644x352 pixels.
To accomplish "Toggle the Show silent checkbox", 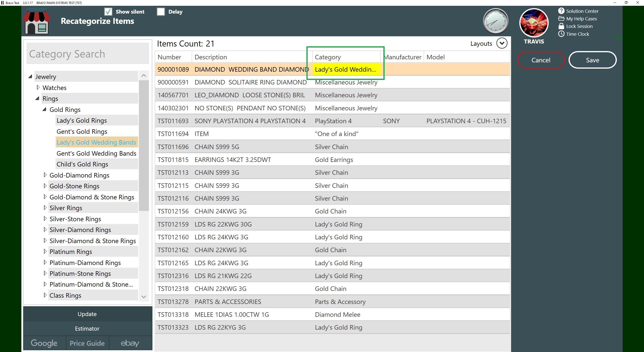I will click(x=108, y=12).
